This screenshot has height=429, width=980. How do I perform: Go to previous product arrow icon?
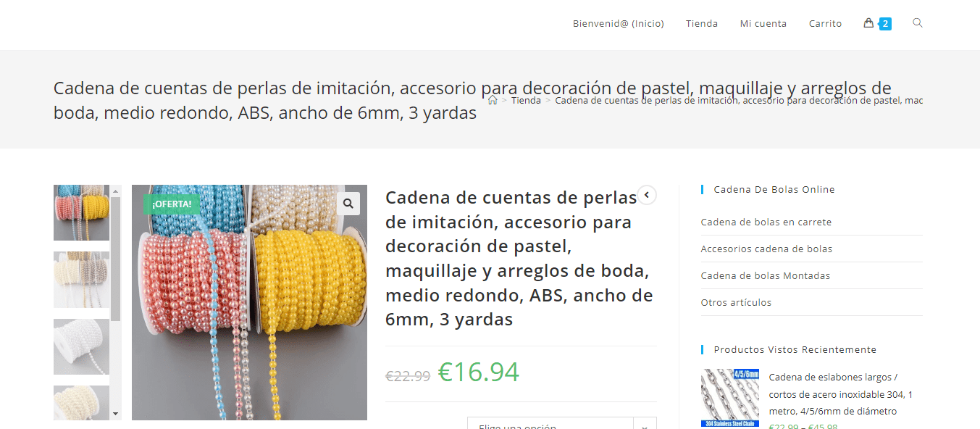point(647,195)
